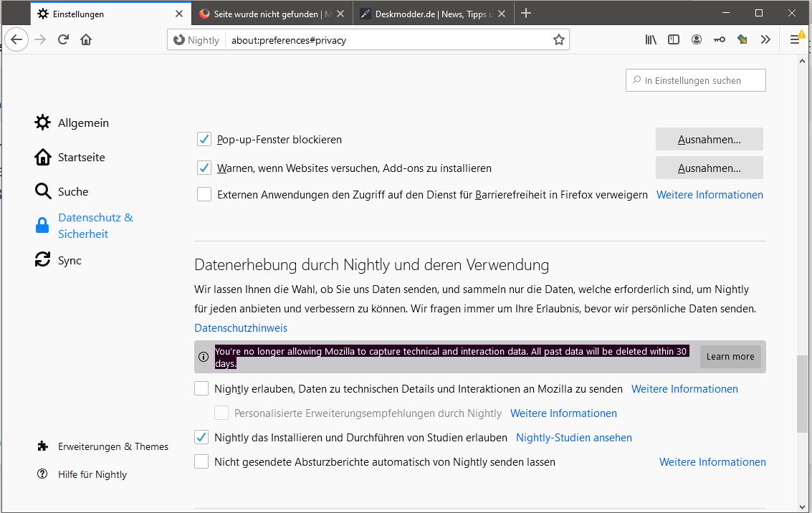Open Ausnahmen for pop-up blocking
Image resolution: width=812 pixels, height=513 pixels.
pos(709,139)
